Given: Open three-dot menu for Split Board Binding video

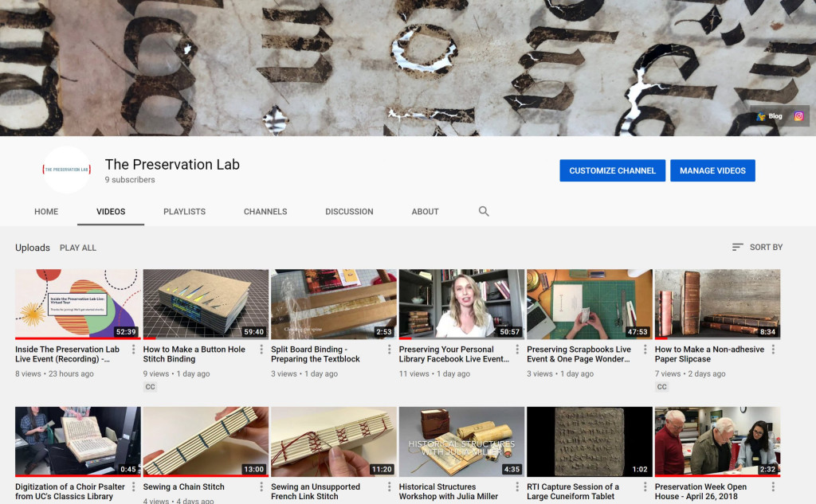Looking at the screenshot, I should [x=390, y=350].
